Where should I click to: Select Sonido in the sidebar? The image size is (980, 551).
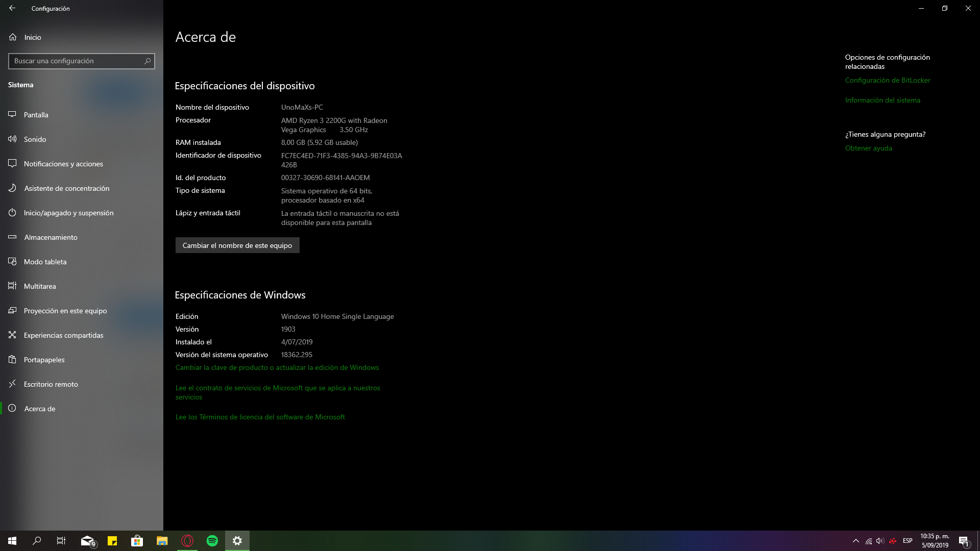(35, 139)
